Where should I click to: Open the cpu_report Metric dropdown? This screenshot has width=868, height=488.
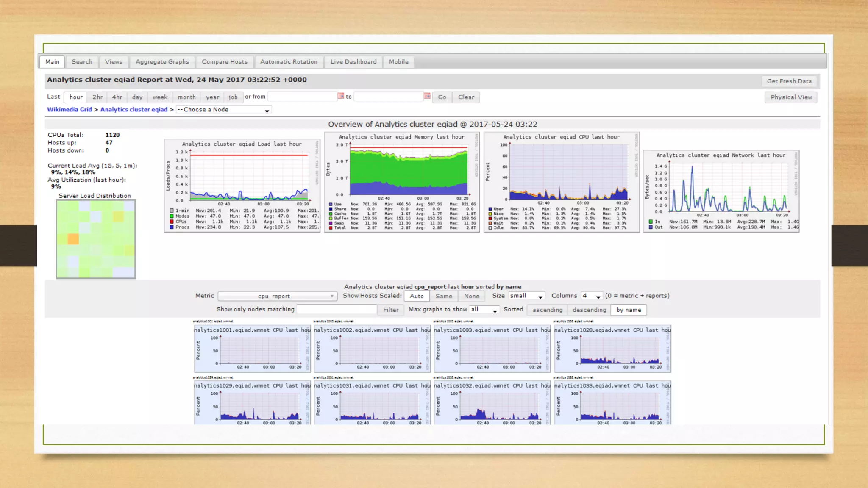tap(277, 296)
